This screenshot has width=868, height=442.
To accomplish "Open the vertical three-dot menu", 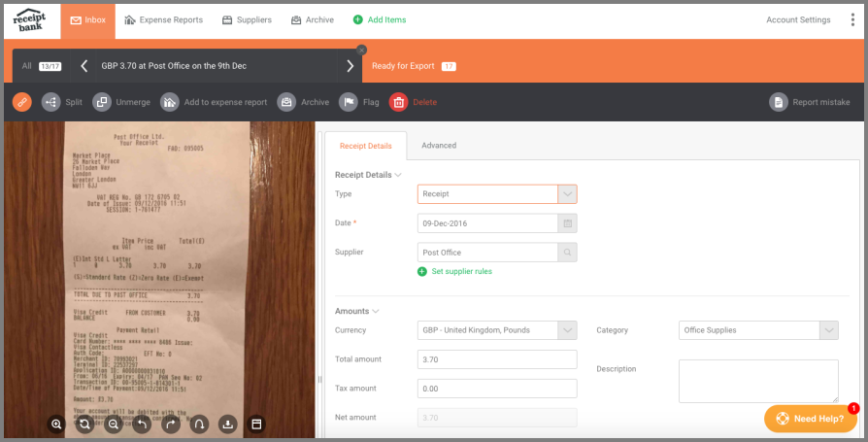I will coord(852,20).
